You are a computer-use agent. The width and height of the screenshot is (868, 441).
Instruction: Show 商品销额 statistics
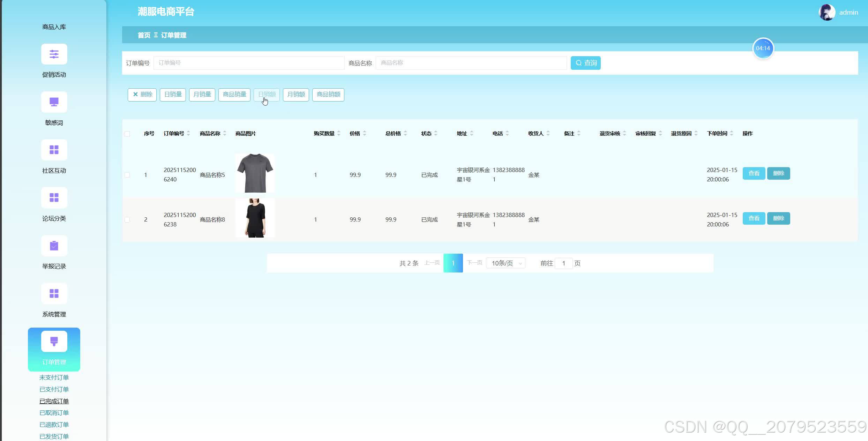point(328,95)
